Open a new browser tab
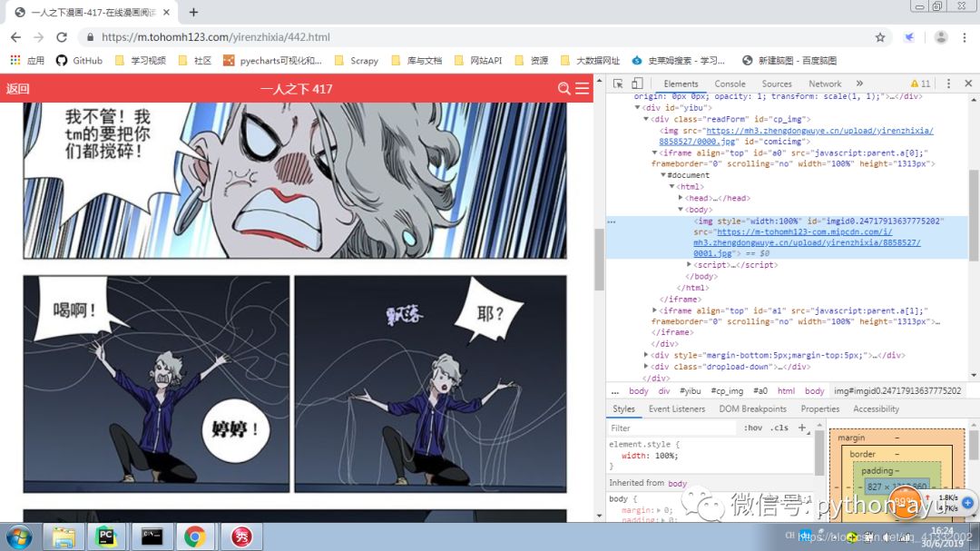Screen dimensions: 980x551 point(194,12)
